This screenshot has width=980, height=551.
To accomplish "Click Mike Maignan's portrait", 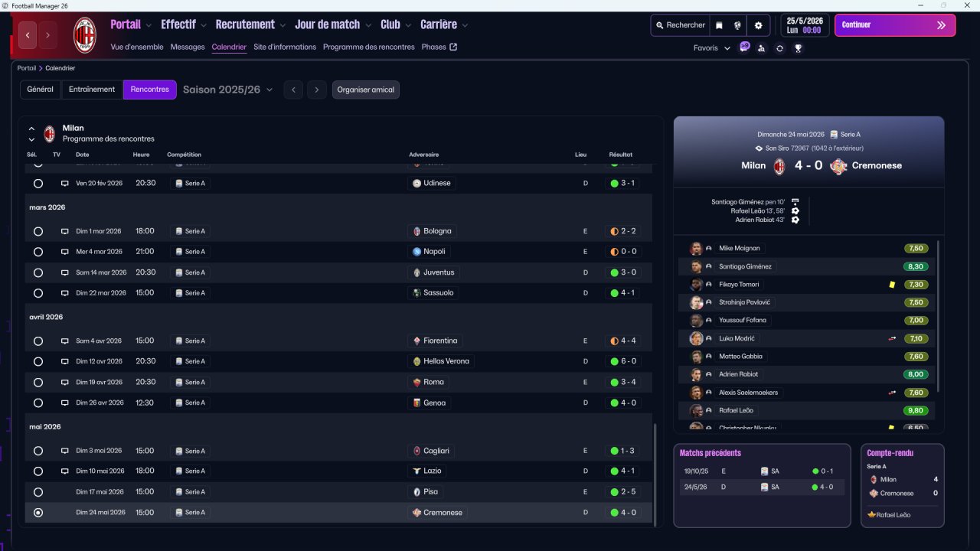I will click(696, 249).
